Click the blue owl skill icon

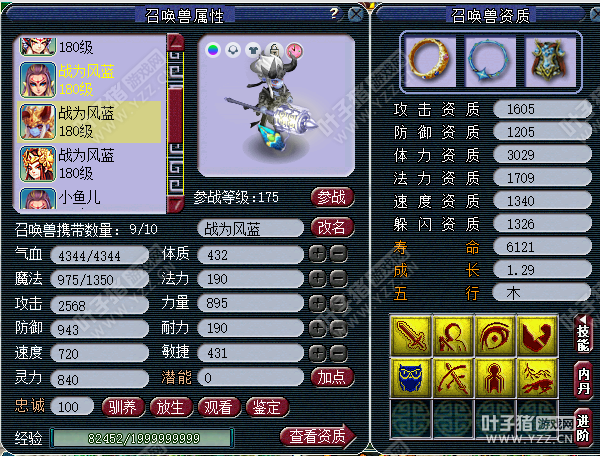click(411, 378)
